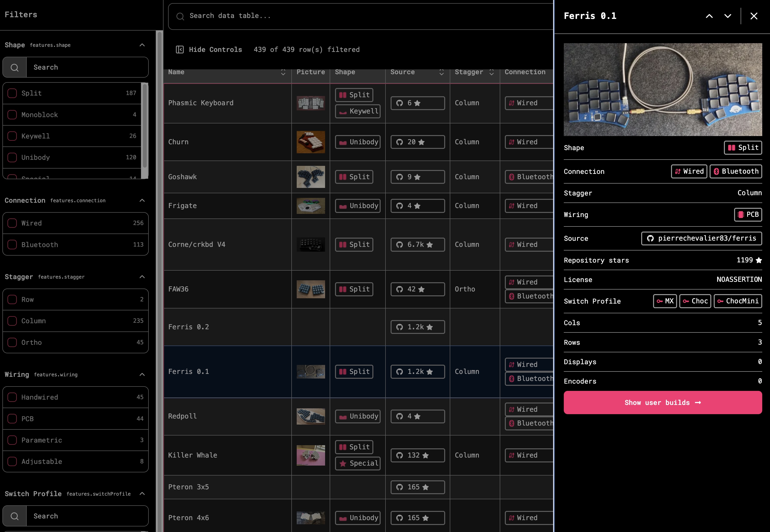Open Pteron 3x5 GitHub 165 stars badge
The width and height of the screenshot is (770, 532).
(418, 487)
